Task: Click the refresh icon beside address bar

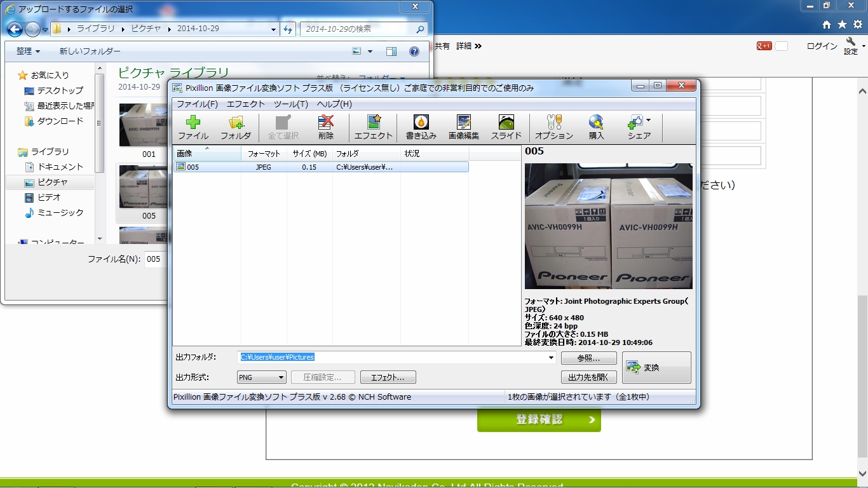Action: (288, 29)
